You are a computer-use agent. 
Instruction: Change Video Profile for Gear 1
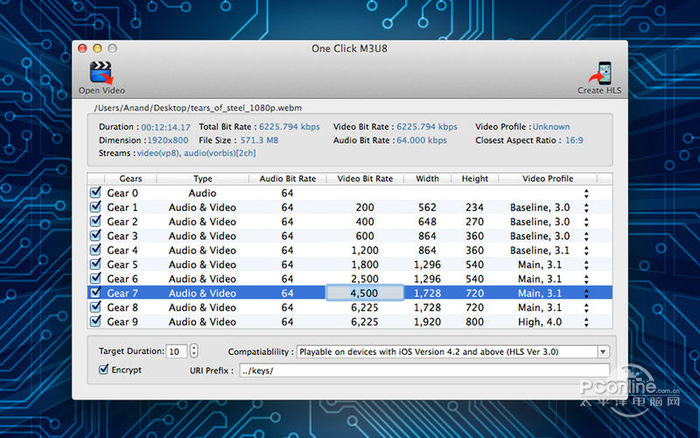(x=586, y=207)
